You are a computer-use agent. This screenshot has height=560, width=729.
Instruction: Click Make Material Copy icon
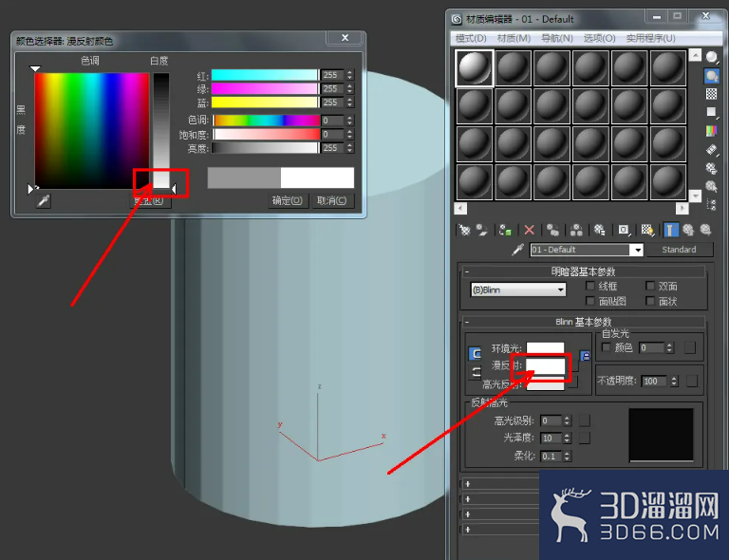(552, 230)
